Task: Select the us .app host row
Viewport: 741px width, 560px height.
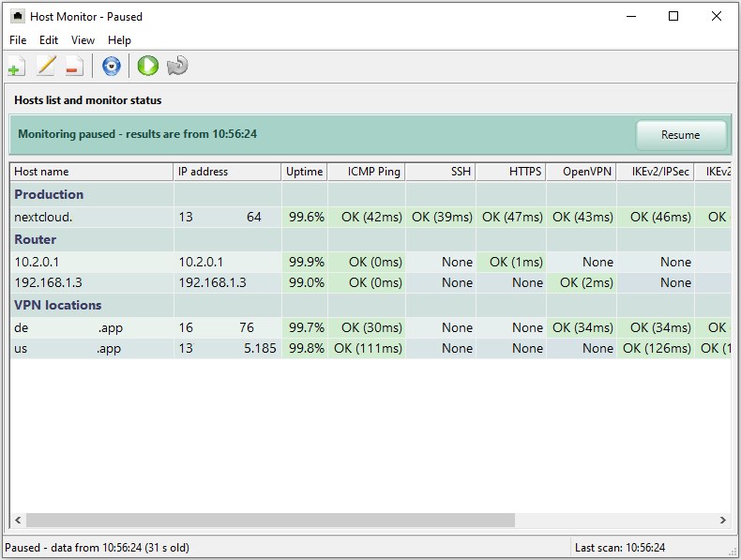Action: (x=370, y=348)
